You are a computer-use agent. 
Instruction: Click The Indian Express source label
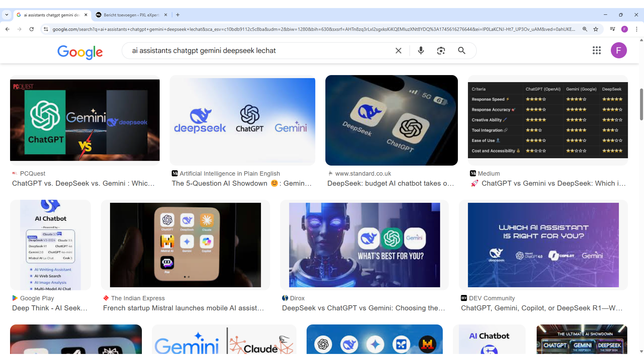click(138, 298)
